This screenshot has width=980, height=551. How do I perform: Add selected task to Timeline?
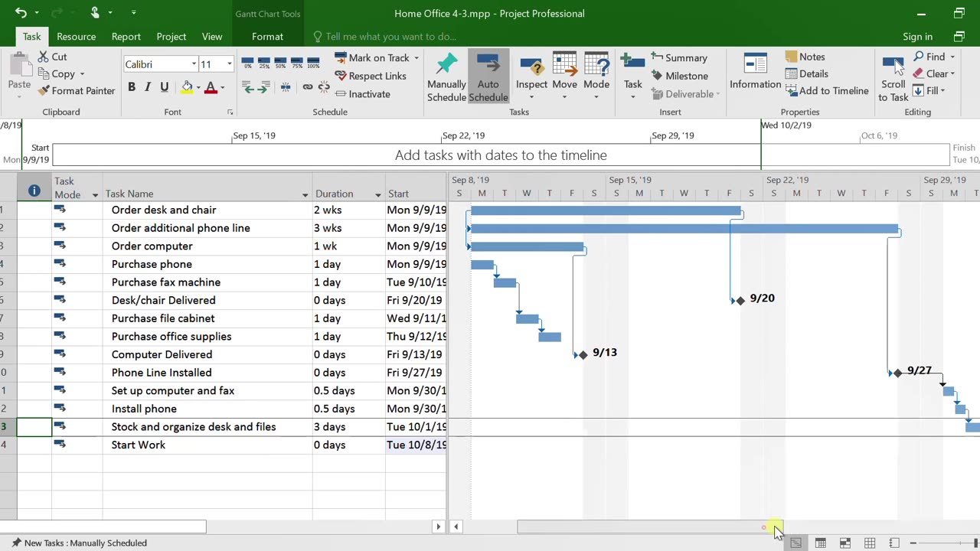[827, 90]
